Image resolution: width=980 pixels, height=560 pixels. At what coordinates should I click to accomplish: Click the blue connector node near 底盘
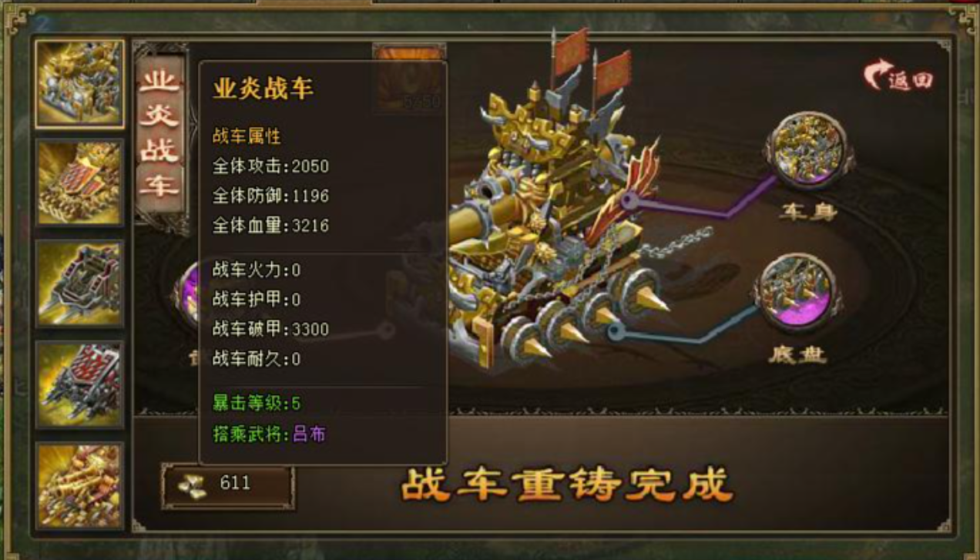[x=616, y=331]
